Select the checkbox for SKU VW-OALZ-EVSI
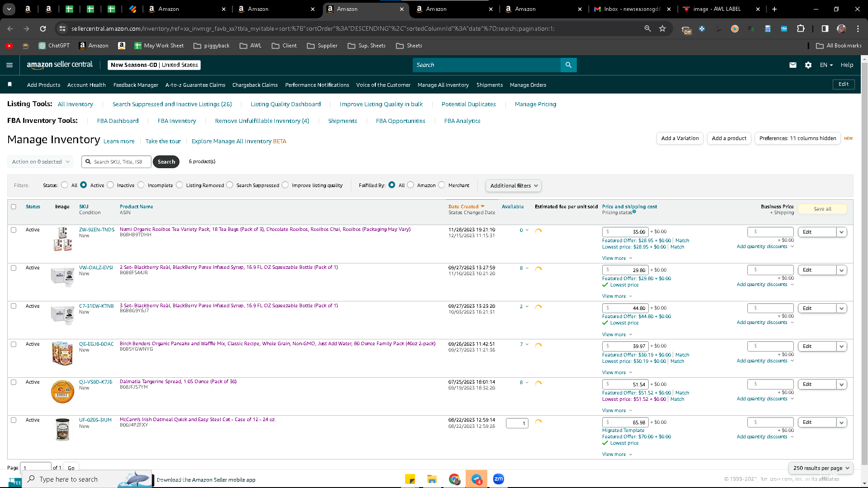 tap(14, 268)
